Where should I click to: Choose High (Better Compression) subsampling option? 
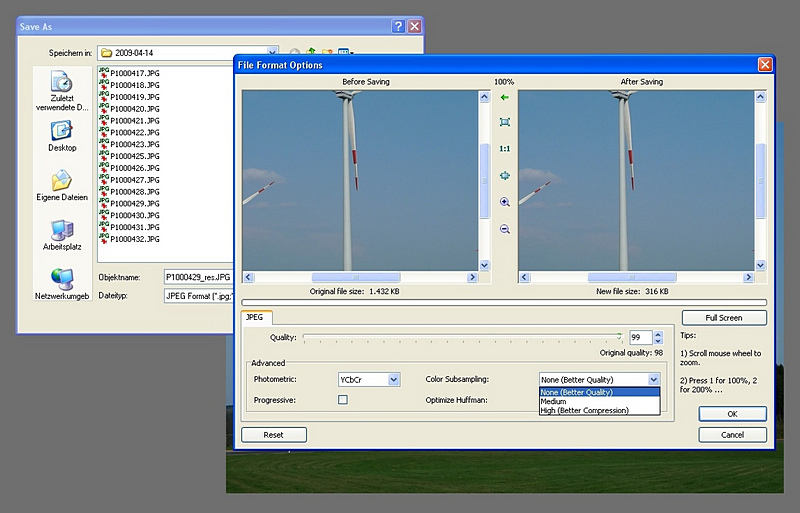599,410
